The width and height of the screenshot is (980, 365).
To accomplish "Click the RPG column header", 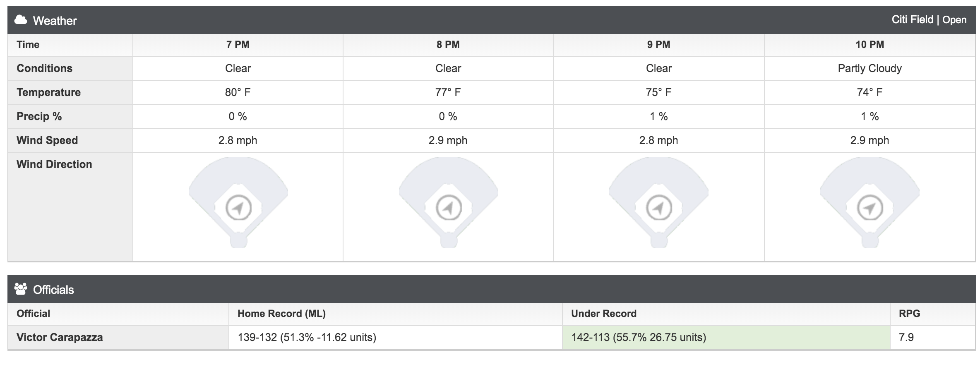I will point(909,314).
